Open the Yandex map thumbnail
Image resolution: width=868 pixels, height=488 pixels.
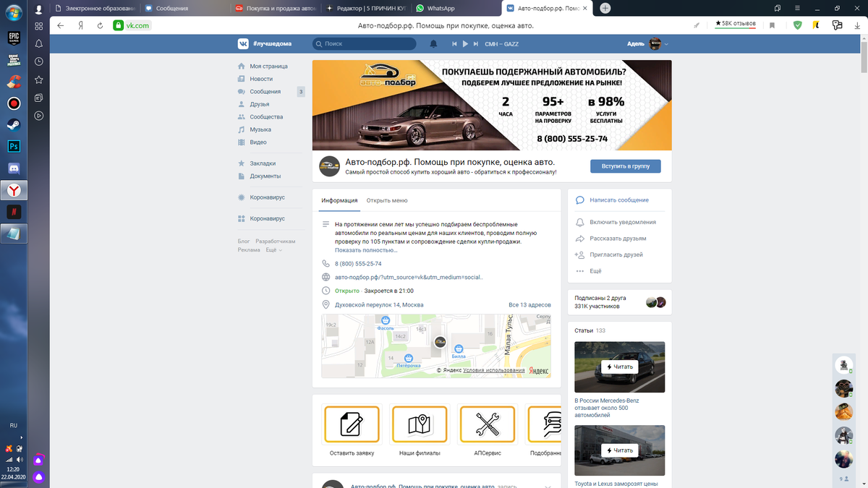point(436,346)
